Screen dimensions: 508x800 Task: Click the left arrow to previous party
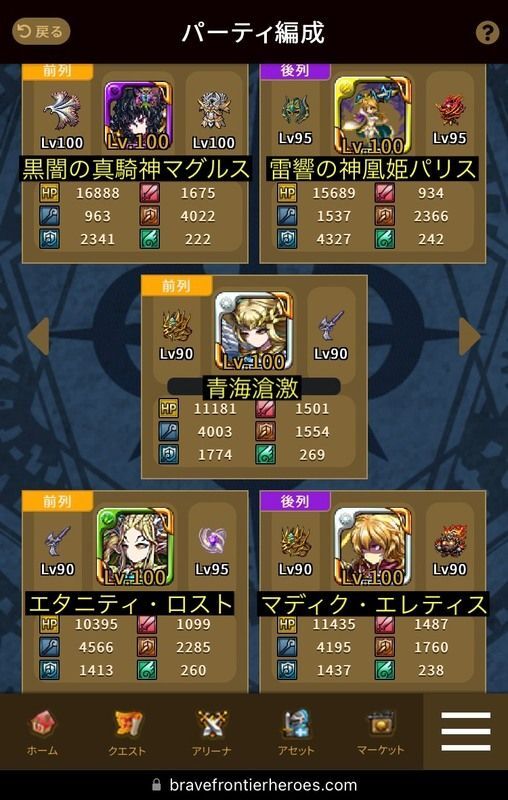click(x=38, y=336)
